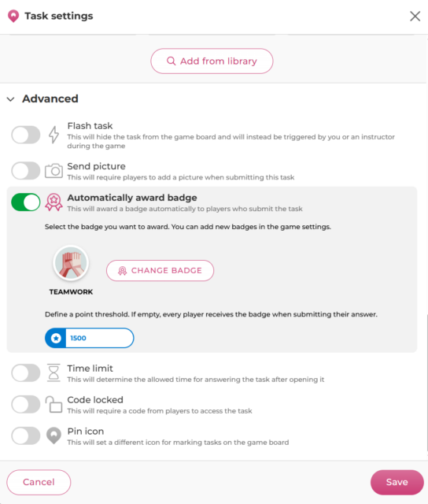Switch on the Code locked toggle

pyautogui.click(x=26, y=404)
